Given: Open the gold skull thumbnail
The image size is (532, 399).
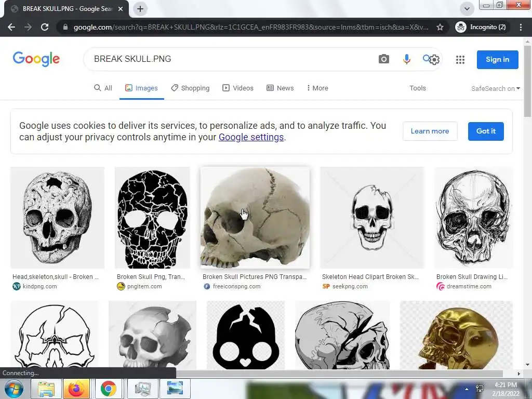Looking at the screenshot, I should [456, 335].
